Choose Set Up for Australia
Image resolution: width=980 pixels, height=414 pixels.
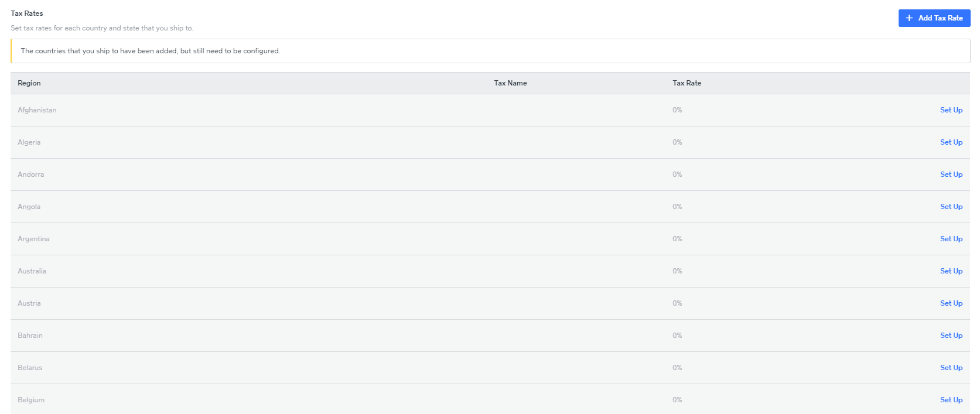click(x=951, y=271)
